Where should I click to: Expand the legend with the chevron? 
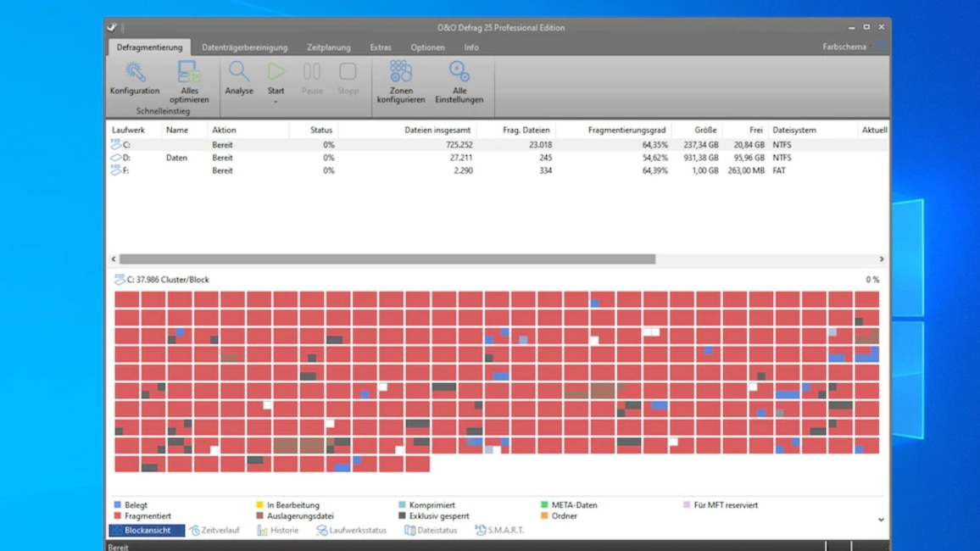(881, 519)
